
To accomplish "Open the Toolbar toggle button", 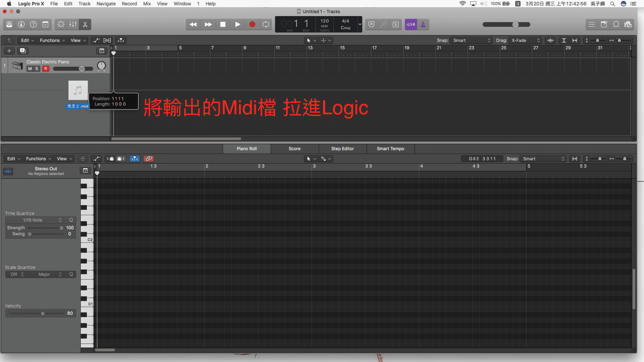I will (x=45, y=25).
